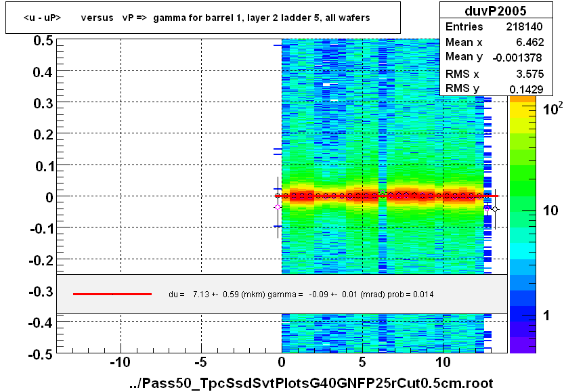Click the red fit line right end
This screenshot has height=392, width=564.
(x=496, y=196)
